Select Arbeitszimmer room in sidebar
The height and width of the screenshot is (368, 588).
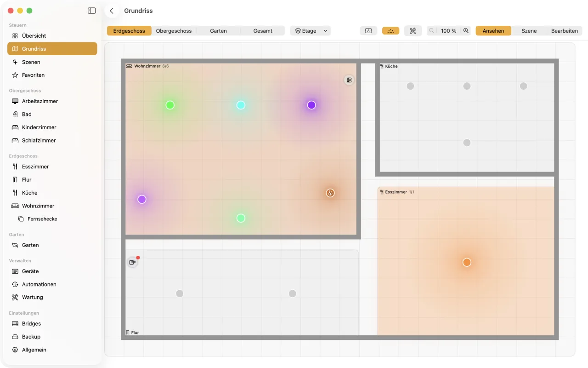(x=52, y=101)
